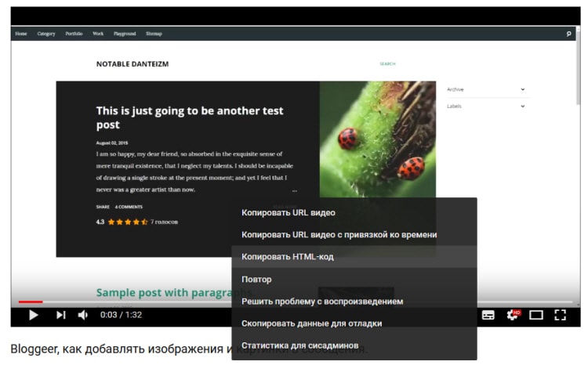
Task: Click the page scrollbar thumb
Action: click(578, 67)
